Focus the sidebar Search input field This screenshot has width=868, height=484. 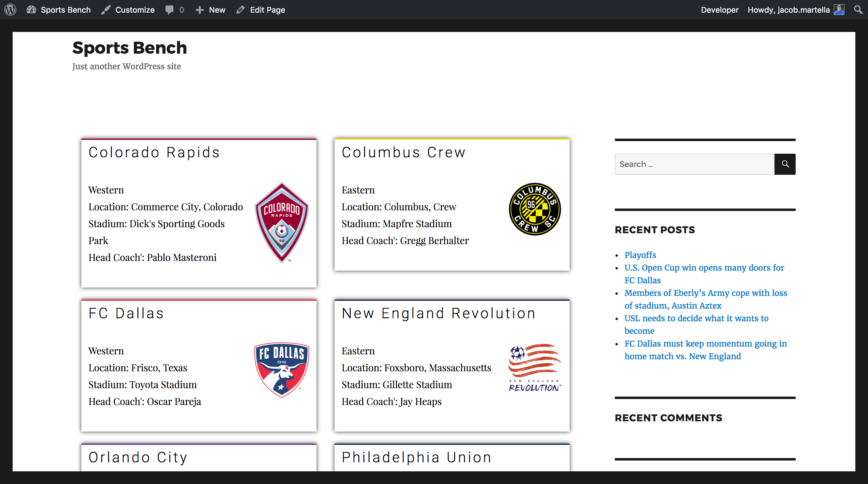coord(694,164)
